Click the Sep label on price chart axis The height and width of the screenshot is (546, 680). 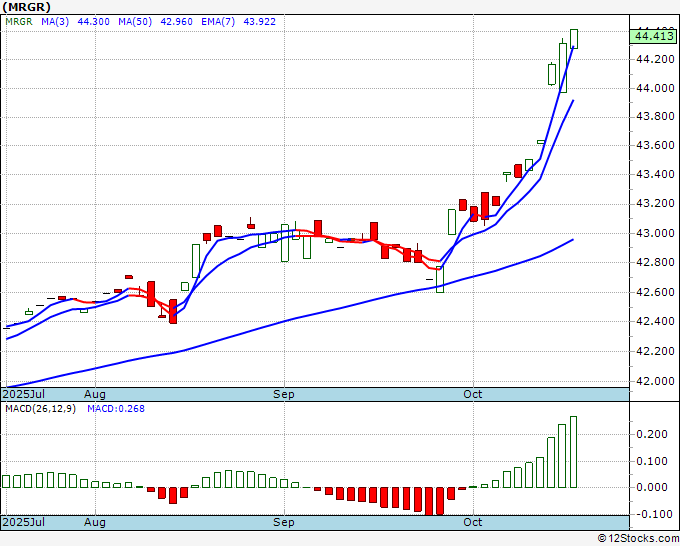point(284,394)
